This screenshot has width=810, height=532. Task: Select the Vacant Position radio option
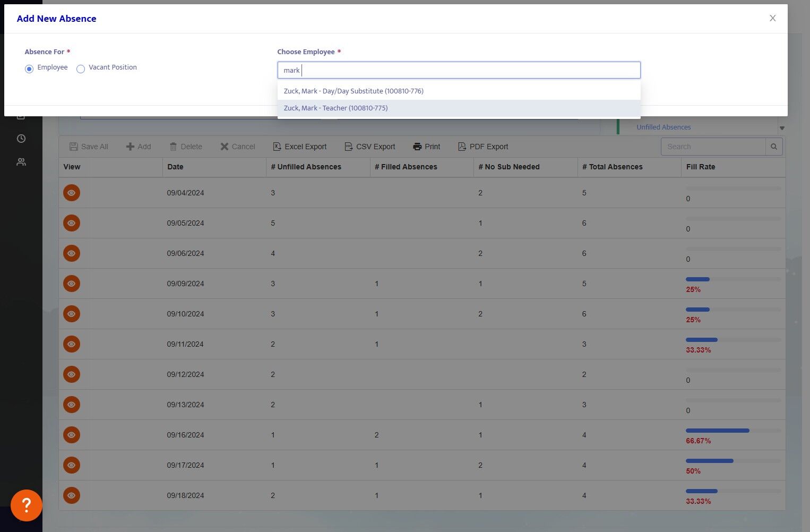81,69
